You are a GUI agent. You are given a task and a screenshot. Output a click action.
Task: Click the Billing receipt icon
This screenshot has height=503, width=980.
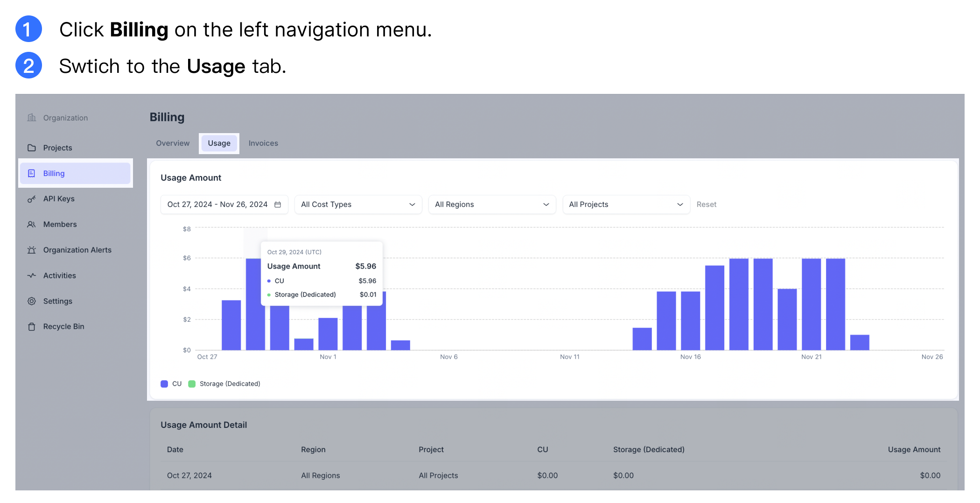pyautogui.click(x=32, y=173)
